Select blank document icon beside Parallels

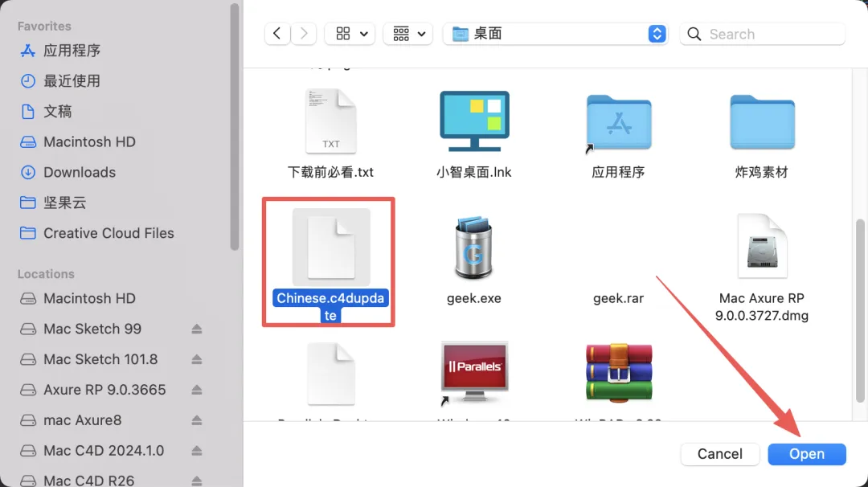(331, 374)
